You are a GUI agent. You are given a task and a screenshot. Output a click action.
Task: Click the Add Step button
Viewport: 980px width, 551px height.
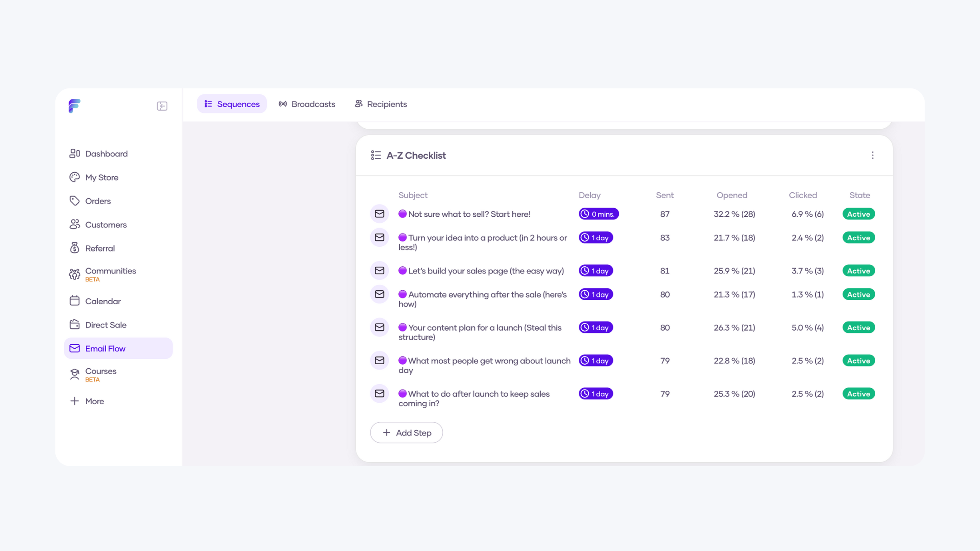(x=406, y=433)
